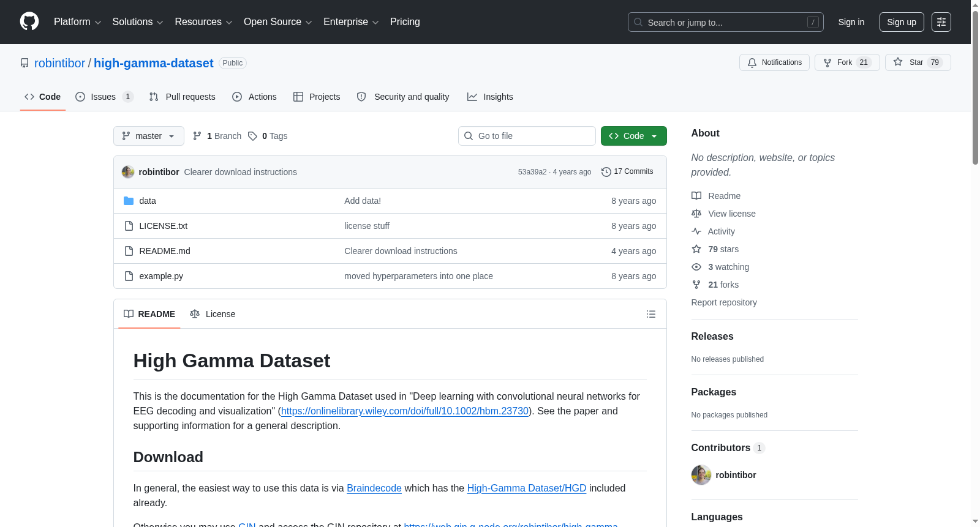This screenshot has width=980, height=527.
Task: Open the Pricing link
Action: [405, 22]
